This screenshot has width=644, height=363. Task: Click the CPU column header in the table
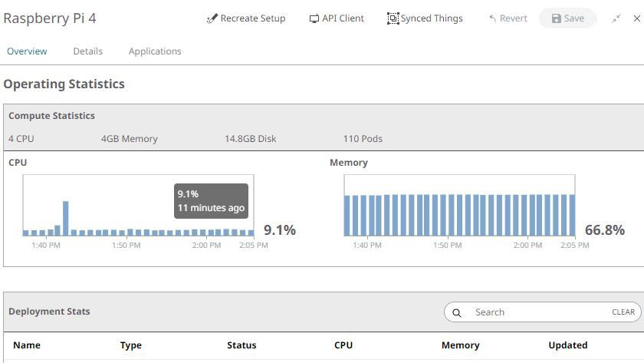(x=343, y=345)
